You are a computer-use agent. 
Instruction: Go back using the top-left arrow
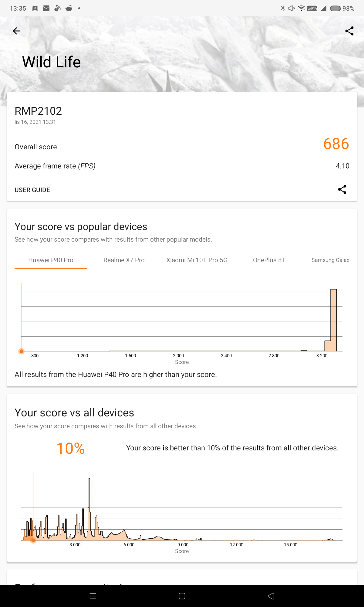(x=16, y=31)
